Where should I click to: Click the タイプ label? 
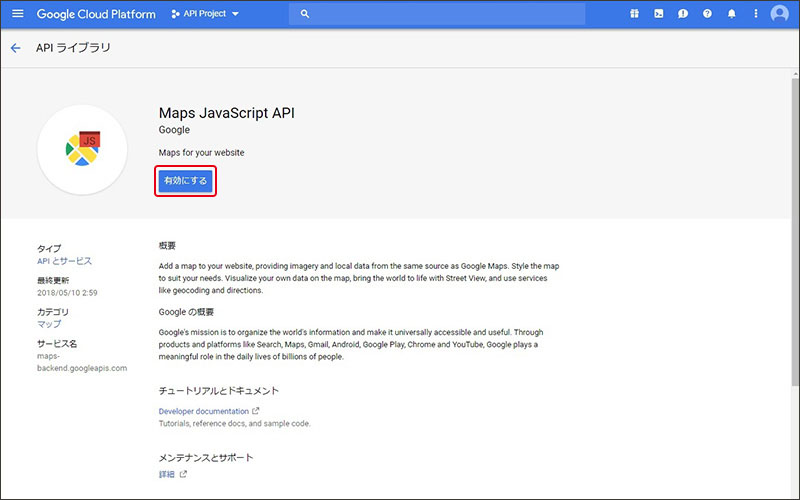(49, 248)
